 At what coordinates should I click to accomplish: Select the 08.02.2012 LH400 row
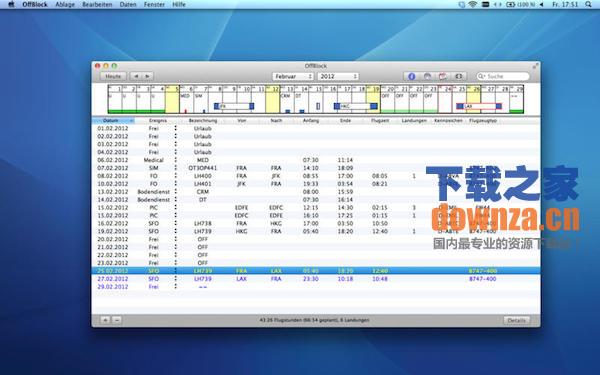(x=316, y=176)
